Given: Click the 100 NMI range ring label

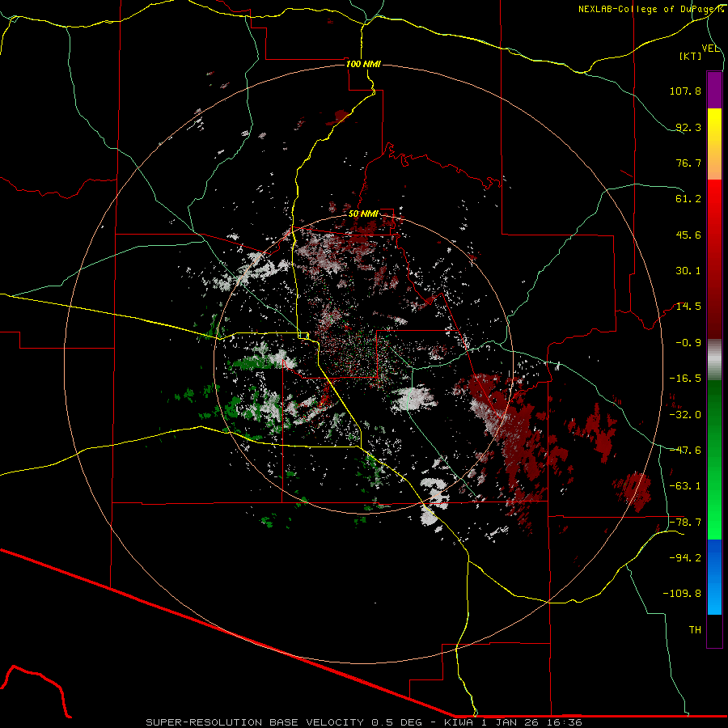Looking at the screenshot, I should [363, 64].
